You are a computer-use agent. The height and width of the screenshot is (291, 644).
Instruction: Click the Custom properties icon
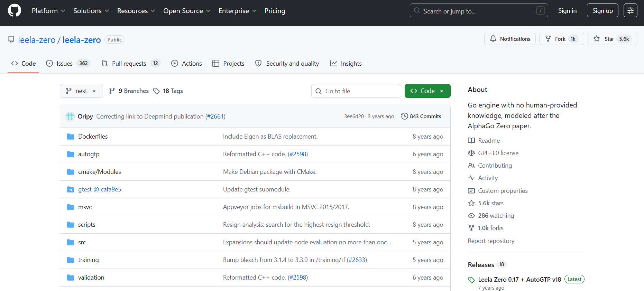[x=471, y=191]
